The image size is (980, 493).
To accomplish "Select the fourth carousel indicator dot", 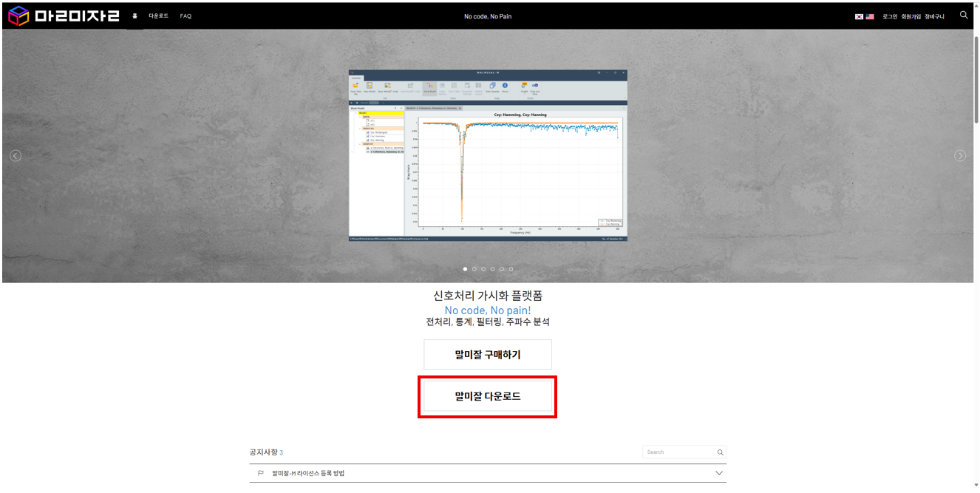I will pyautogui.click(x=492, y=269).
